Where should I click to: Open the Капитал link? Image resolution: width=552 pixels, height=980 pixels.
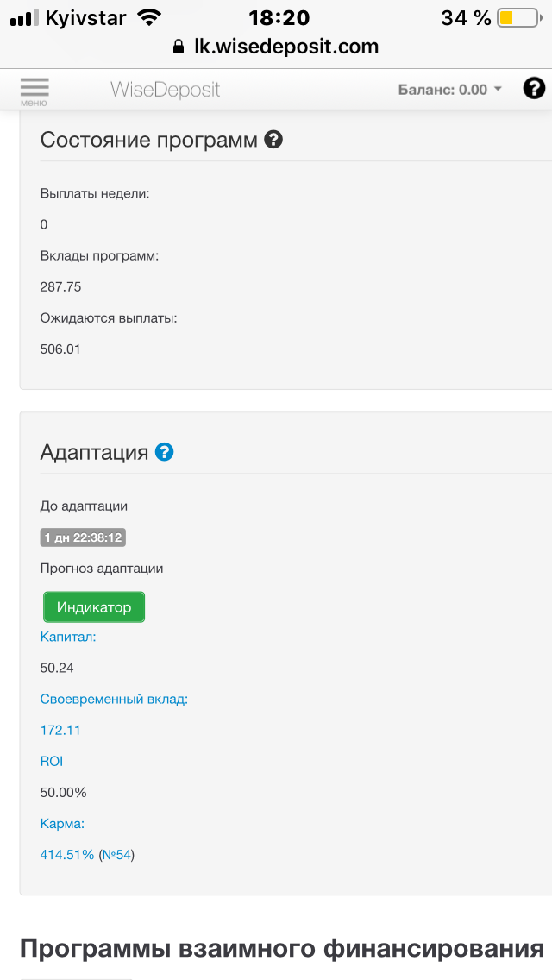tap(68, 637)
